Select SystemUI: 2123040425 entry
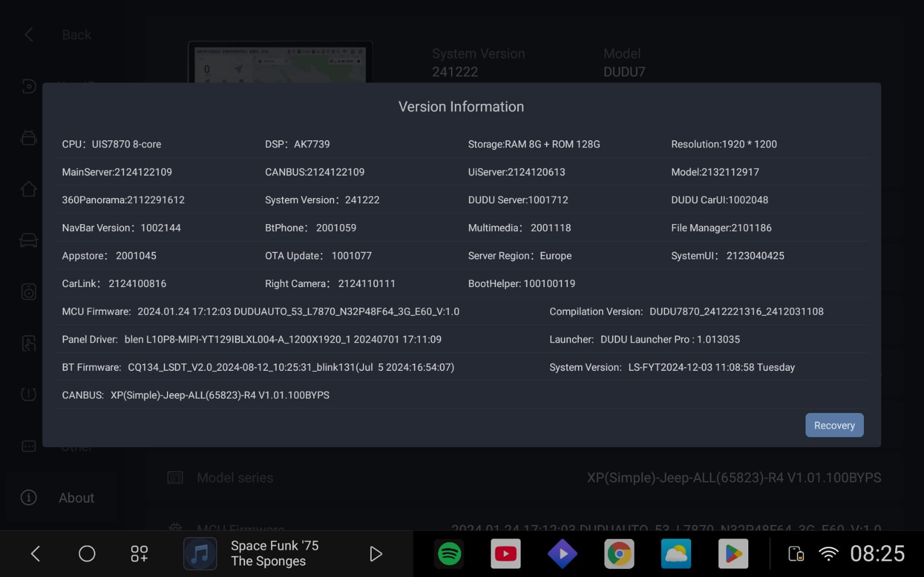 click(x=728, y=256)
